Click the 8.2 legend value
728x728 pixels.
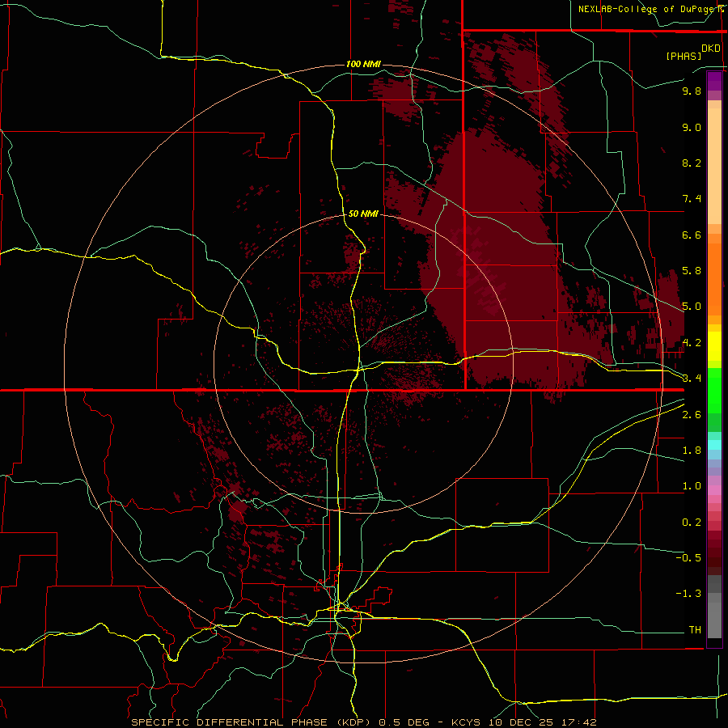pos(692,163)
